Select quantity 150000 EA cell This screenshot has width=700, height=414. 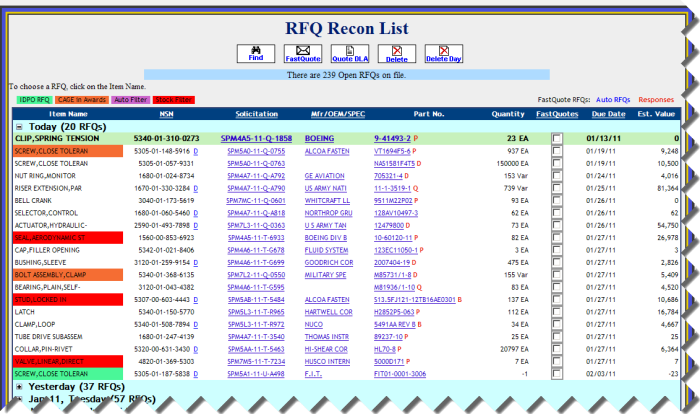click(x=512, y=163)
